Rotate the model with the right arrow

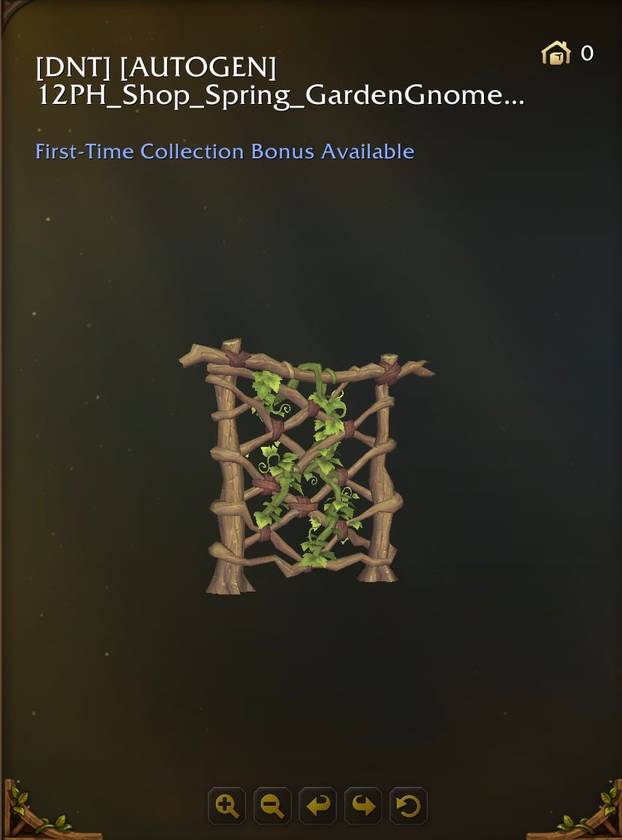(x=363, y=805)
